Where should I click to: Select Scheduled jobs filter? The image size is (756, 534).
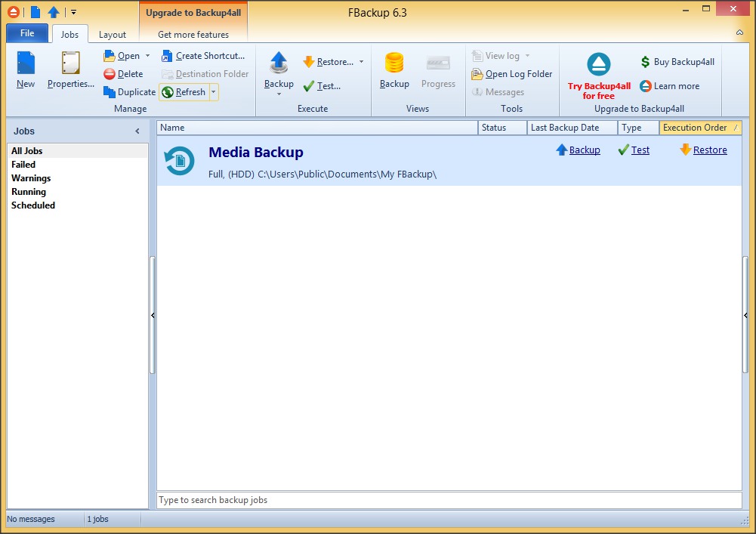pos(78,205)
